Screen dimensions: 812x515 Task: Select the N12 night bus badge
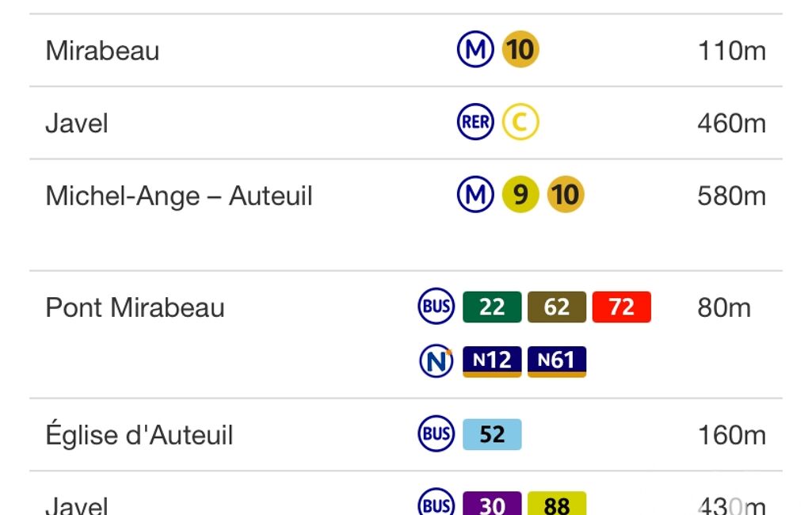click(492, 361)
